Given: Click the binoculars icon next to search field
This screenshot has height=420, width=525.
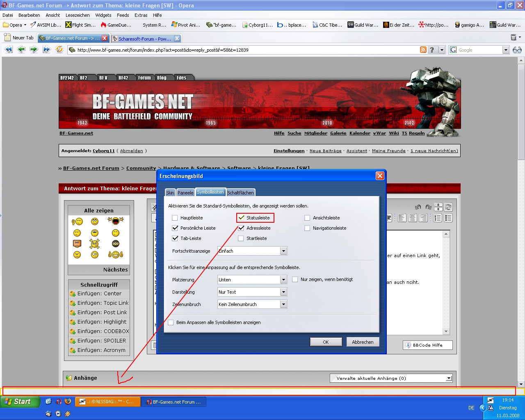Looking at the screenshot, I should [517, 50].
